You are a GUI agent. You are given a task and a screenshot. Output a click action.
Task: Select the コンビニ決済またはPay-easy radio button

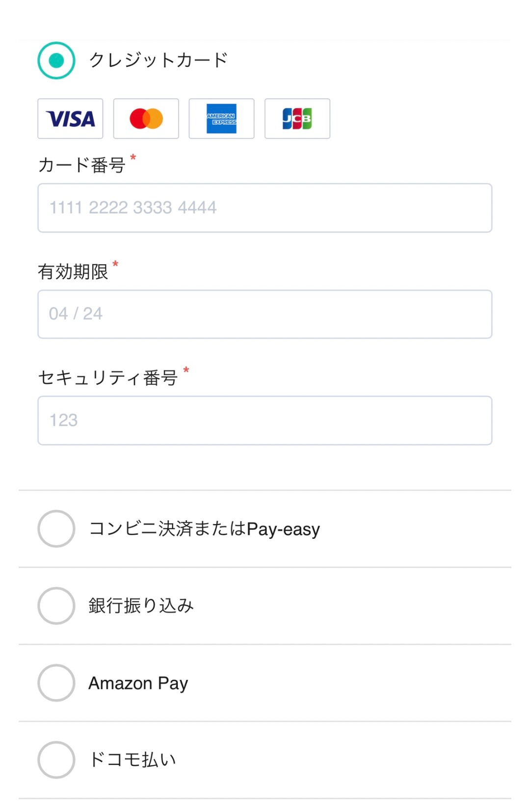click(56, 529)
